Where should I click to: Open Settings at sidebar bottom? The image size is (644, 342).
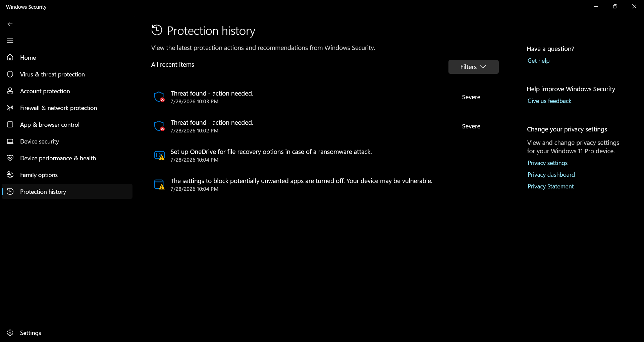[x=67, y=333]
